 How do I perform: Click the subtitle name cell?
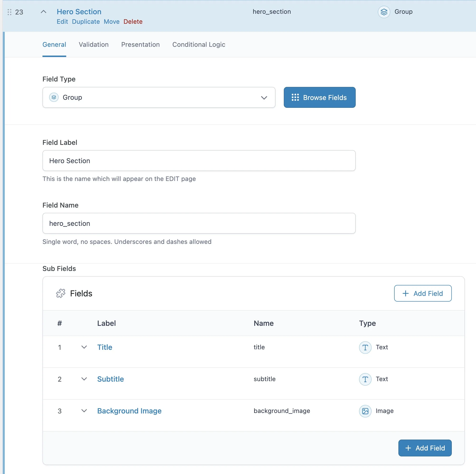(265, 379)
